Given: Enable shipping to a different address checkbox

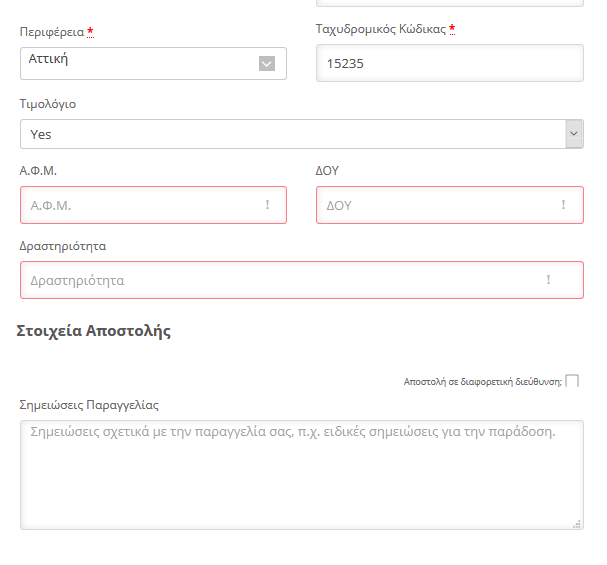Looking at the screenshot, I should (x=572, y=381).
